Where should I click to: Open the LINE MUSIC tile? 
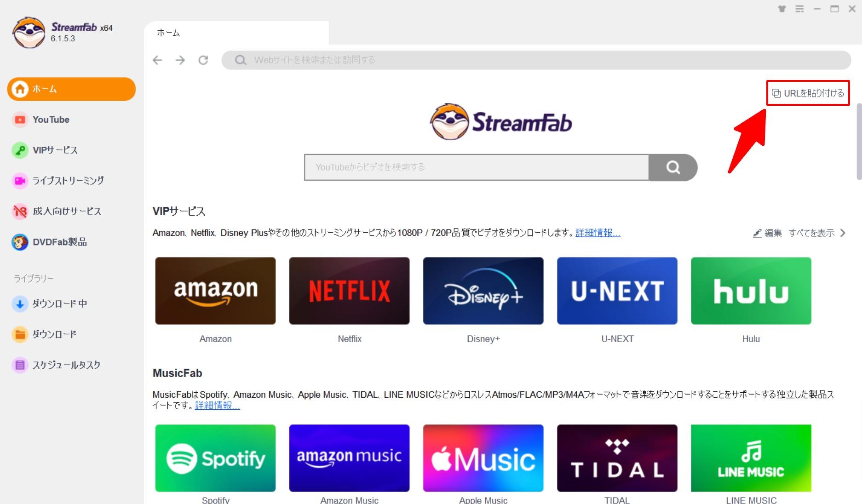click(x=751, y=458)
